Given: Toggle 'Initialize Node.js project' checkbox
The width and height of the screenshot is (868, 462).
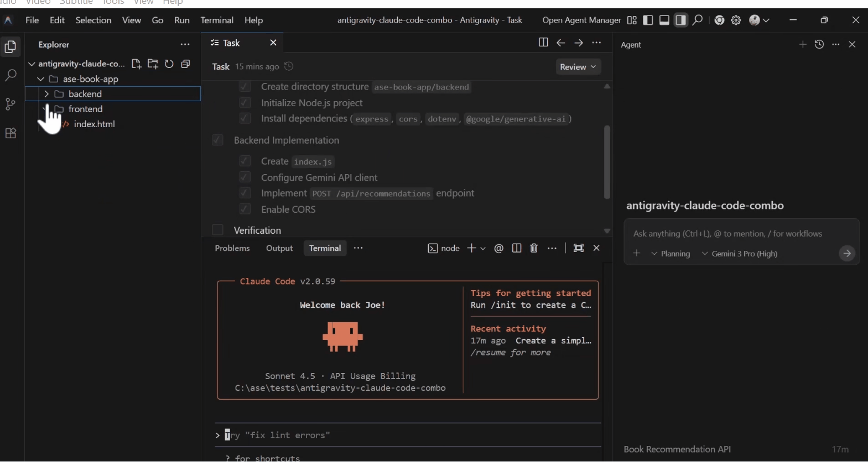Looking at the screenshot, I should [245, 103].
